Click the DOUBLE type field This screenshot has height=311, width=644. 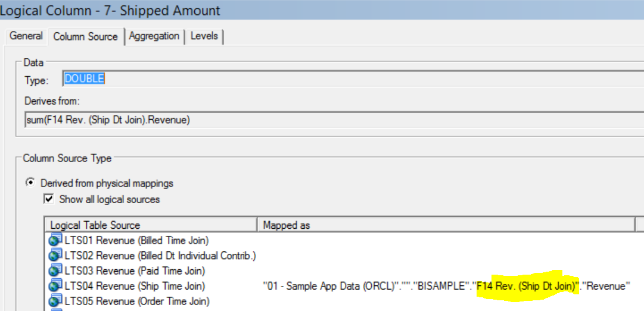tap(353, 79)
